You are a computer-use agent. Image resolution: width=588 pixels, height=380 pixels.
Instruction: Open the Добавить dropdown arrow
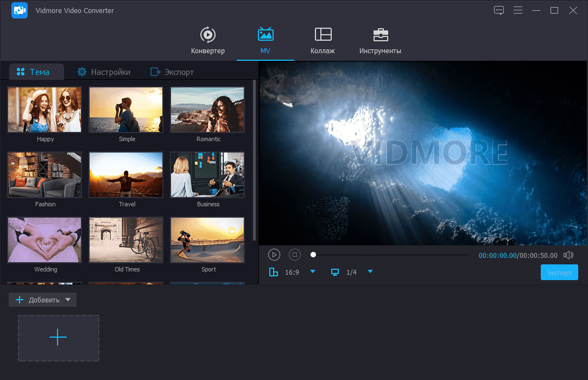point(68,300)
